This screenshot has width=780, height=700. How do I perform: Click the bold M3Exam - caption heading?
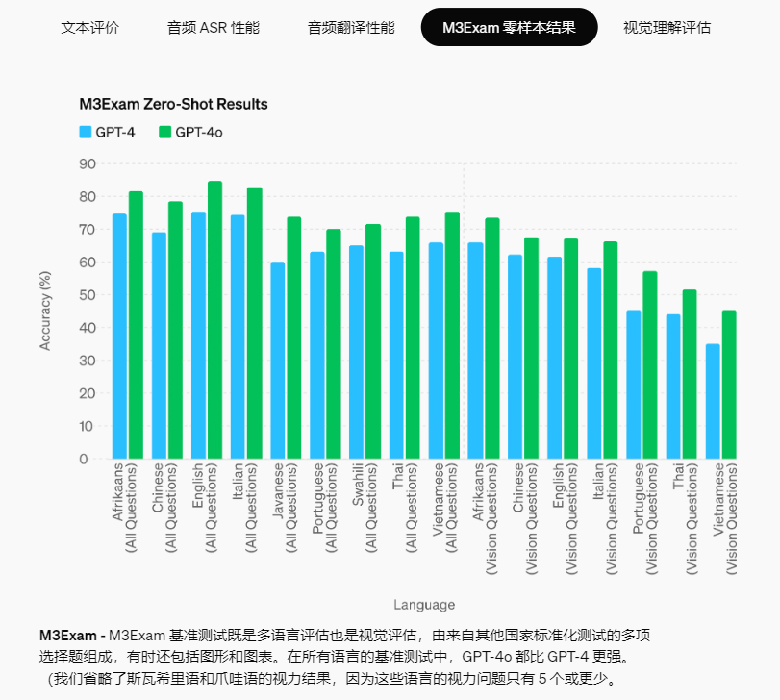click(x=72, y=636)
